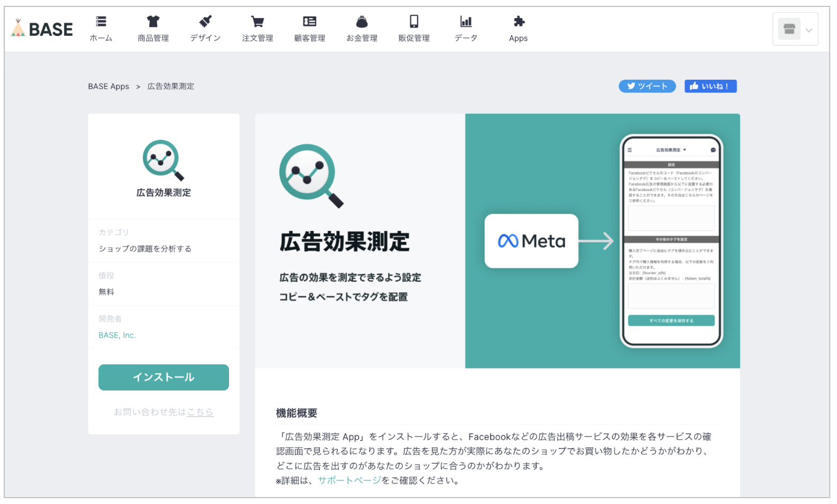Expand the shop account dropdown arrow

(809, 30)
